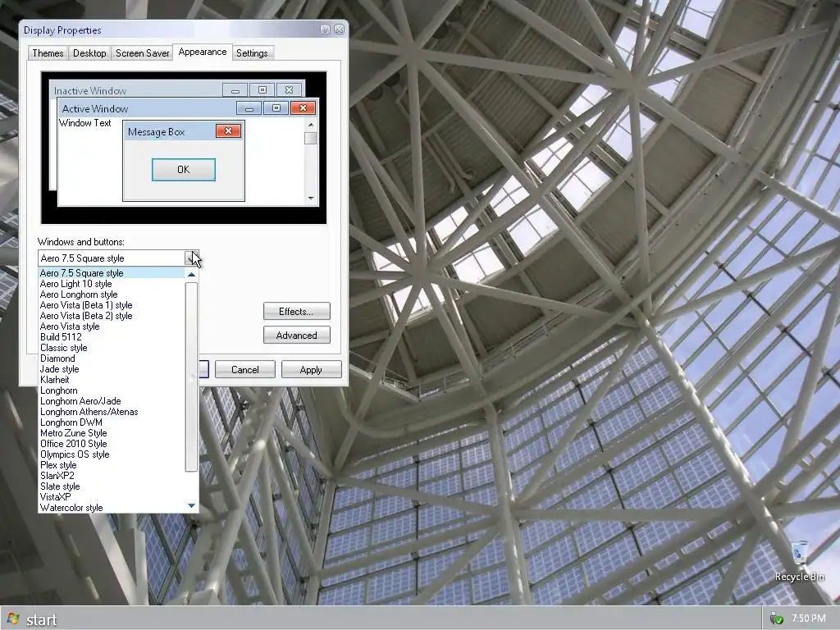Screen dimensions: 840x630
Task: Click the Message Box title preview
Action: pyautogui.click(x=183, y=131)
